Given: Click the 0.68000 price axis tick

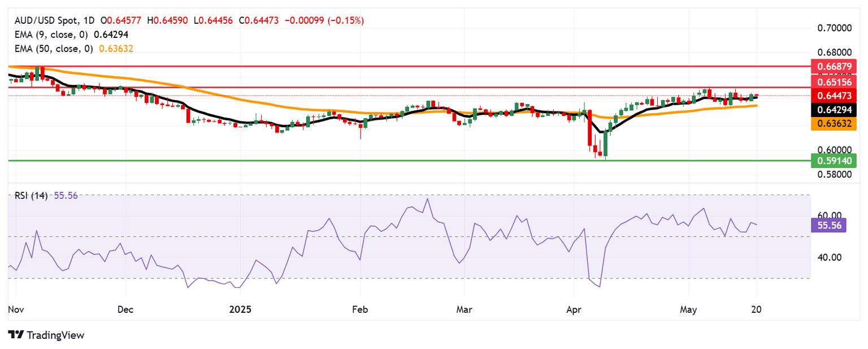Looking at the screenshot, I should (835, 54).
